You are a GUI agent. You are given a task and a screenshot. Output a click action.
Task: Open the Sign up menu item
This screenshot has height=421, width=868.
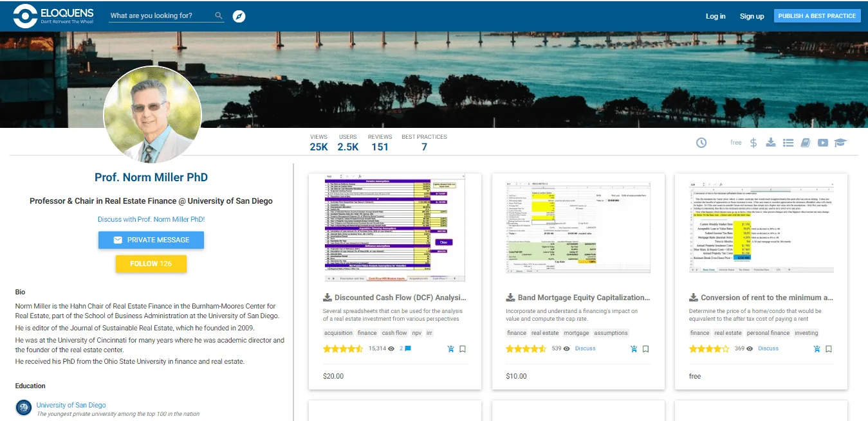coord(752,16)
